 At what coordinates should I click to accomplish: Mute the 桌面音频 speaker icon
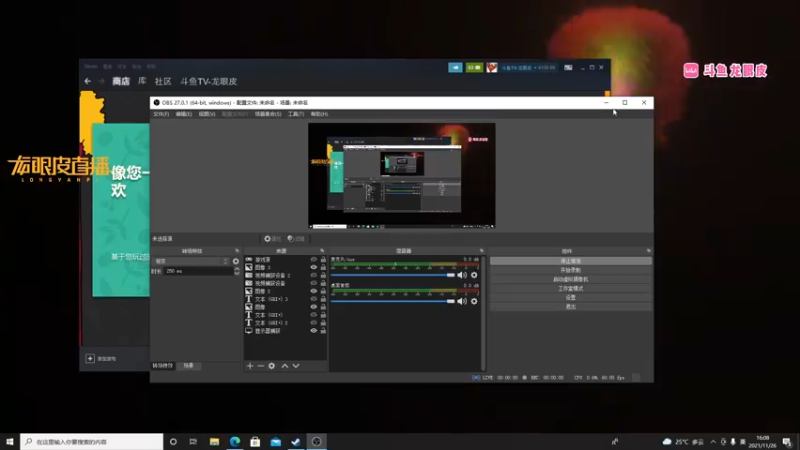[x=462, y=301]
